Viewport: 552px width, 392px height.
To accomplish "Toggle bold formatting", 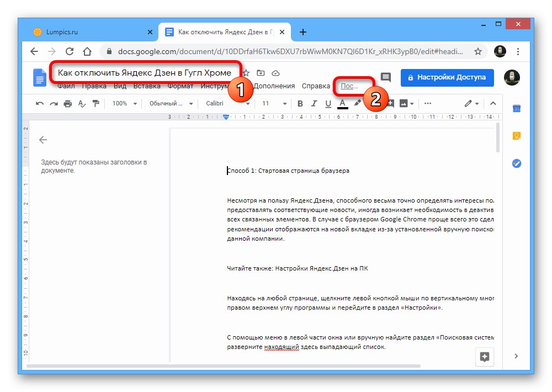I will pyautogui.click(x=300, y=104).
